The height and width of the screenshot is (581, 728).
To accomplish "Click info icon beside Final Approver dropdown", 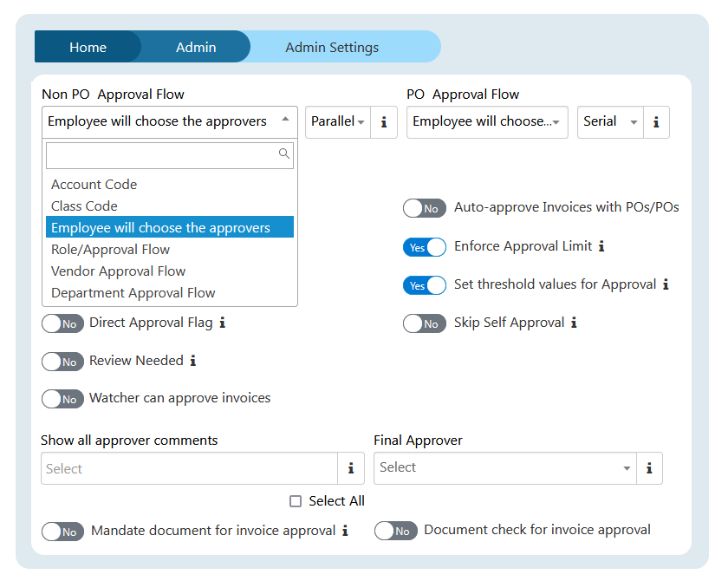I will tap(648, 468).
